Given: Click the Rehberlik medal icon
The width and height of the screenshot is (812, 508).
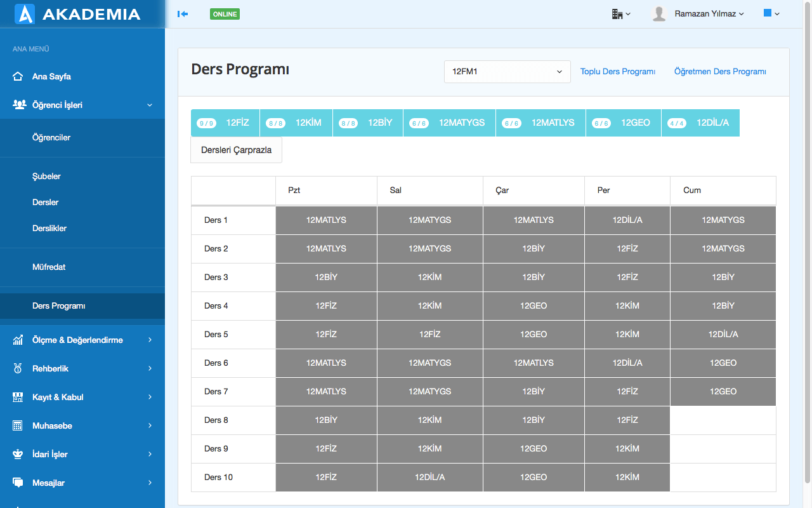Looking at the screenshot, I should pos(18,368).
